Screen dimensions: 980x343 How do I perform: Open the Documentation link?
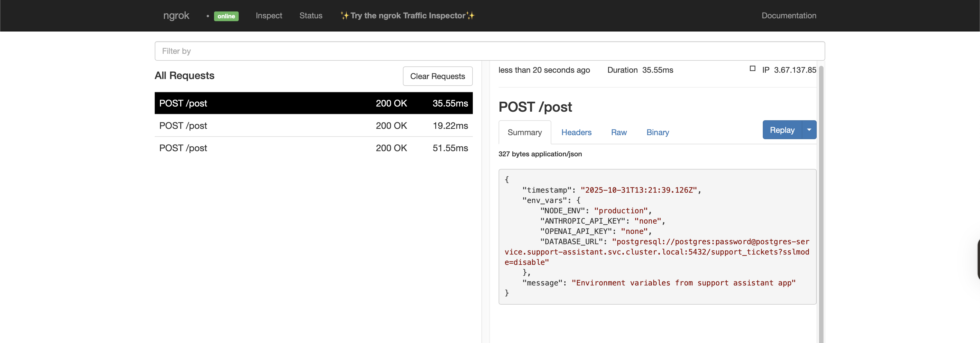[788, 15]
